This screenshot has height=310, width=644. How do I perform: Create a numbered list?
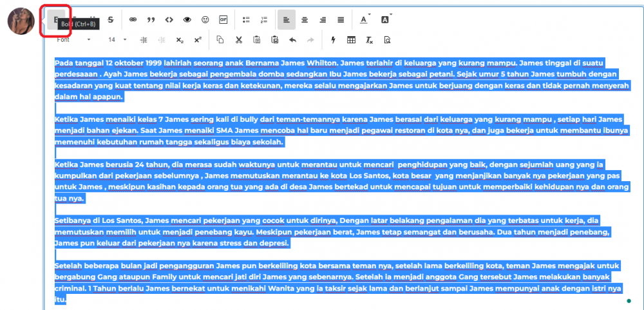click(264, 20)
